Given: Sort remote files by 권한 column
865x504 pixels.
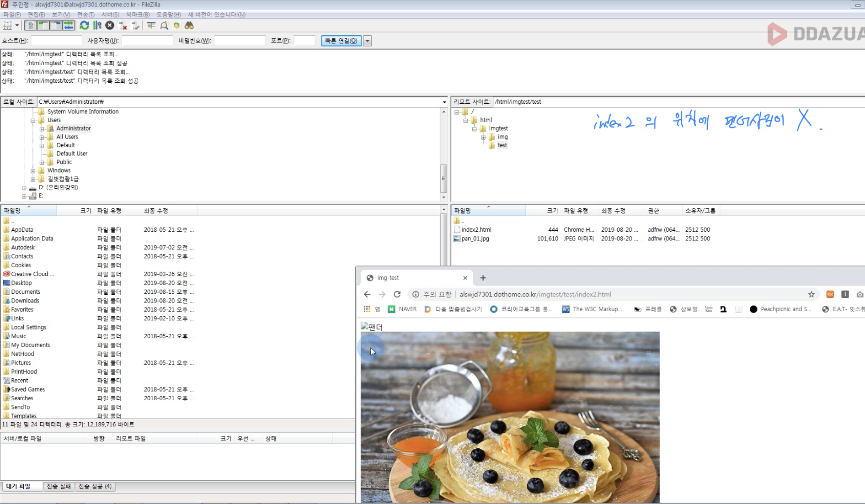Looking at the screenshot, I should click(x=662, y=211).
